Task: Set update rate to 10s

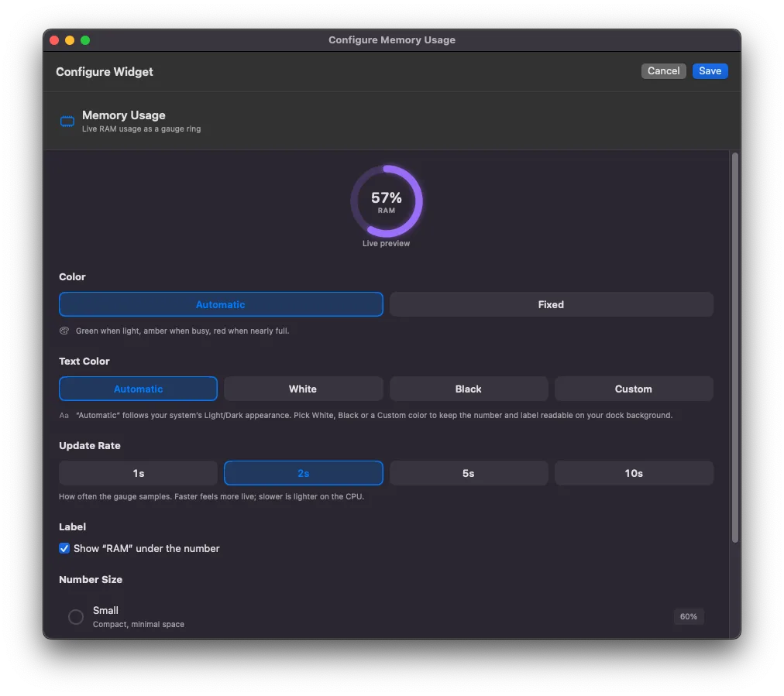Action: [634, 473]
